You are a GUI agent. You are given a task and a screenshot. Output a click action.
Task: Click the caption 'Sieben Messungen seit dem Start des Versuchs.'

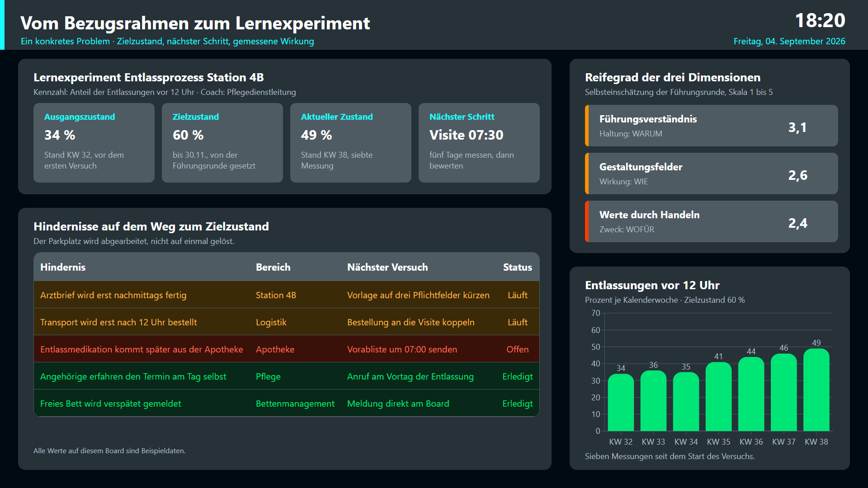click(670, 456)
